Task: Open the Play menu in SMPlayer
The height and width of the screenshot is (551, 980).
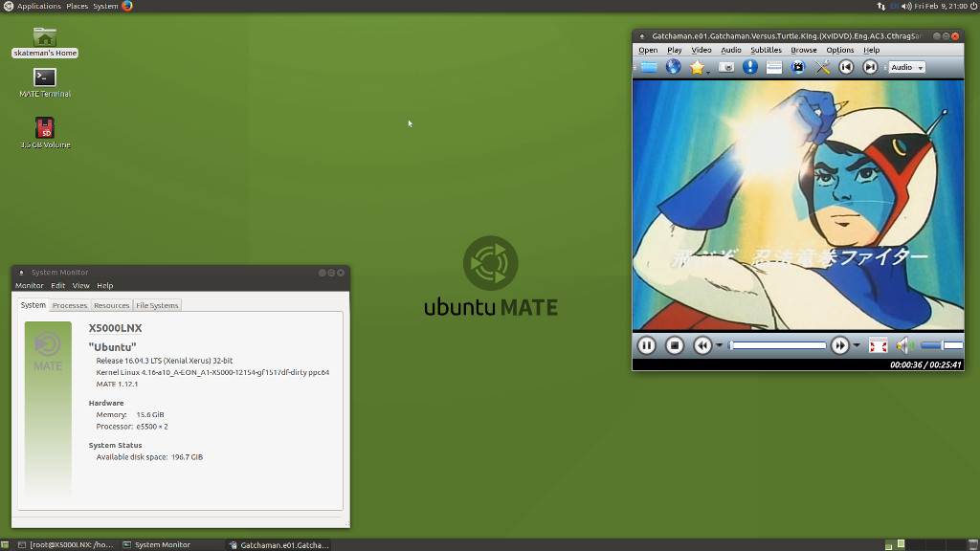Action: (675, 50)
